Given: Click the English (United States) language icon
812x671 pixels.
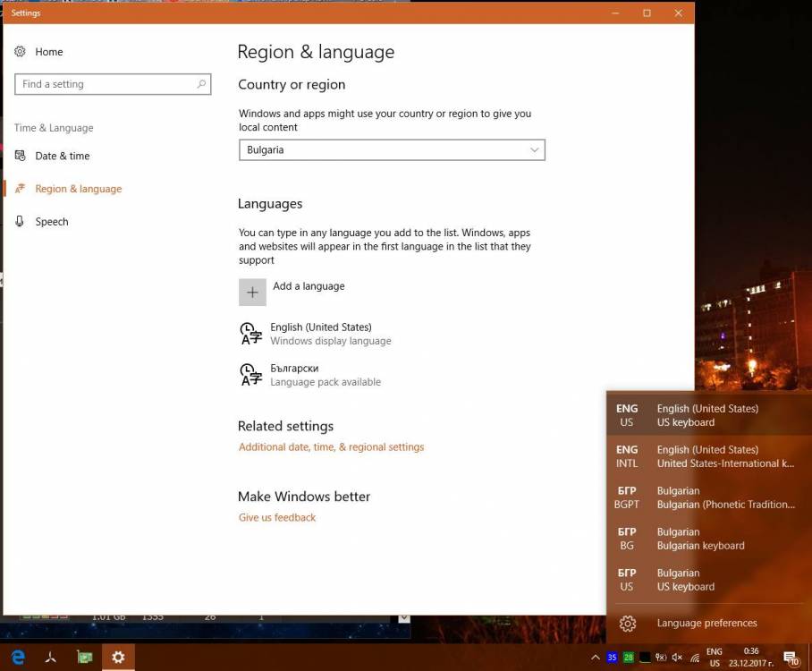Looking at the screenshot, I should tap(251, 334).
